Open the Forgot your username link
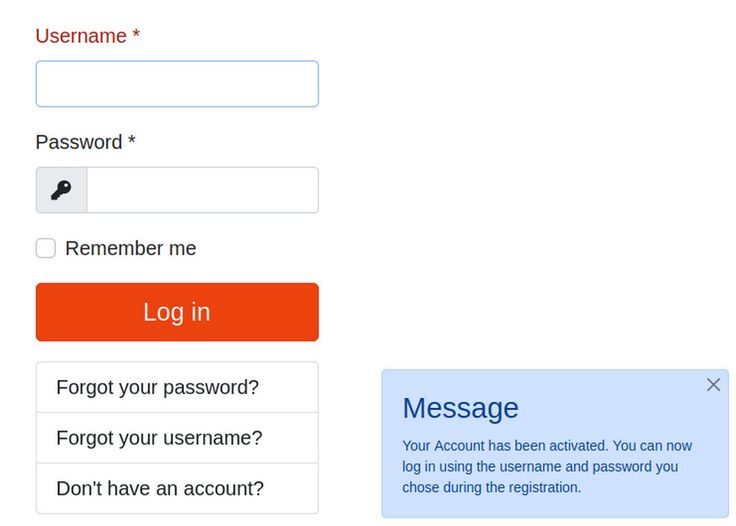 point(159,438)
